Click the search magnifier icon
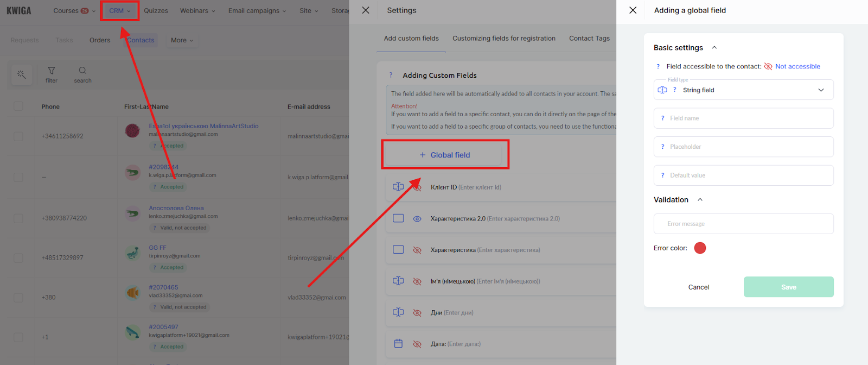This screenshot has height=365, width=868. [x=82, y=71]
